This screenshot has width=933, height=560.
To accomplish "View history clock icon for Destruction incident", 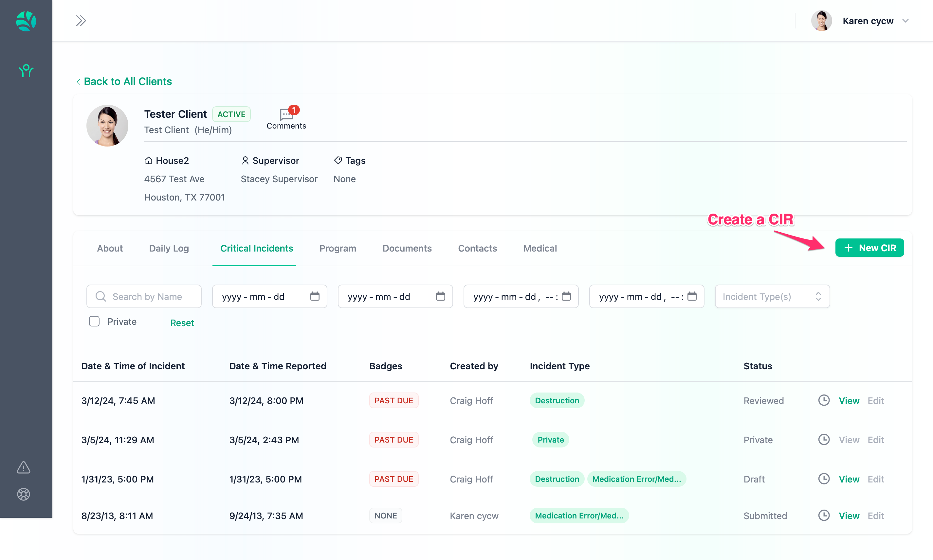I will pyautogui.click(x=824, y=400).
